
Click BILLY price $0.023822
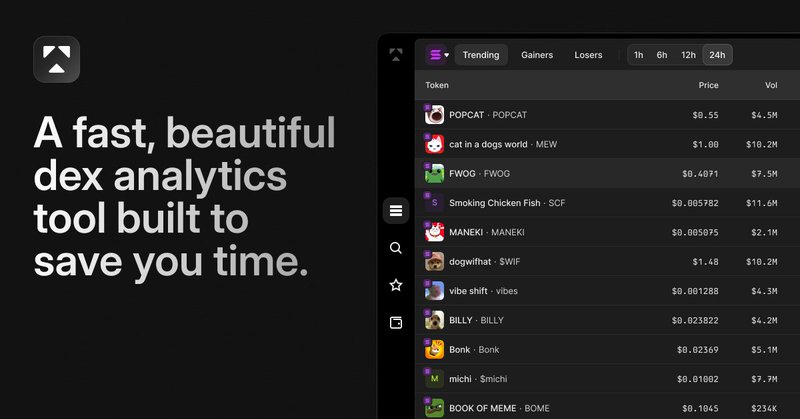(x=695, y=321)
